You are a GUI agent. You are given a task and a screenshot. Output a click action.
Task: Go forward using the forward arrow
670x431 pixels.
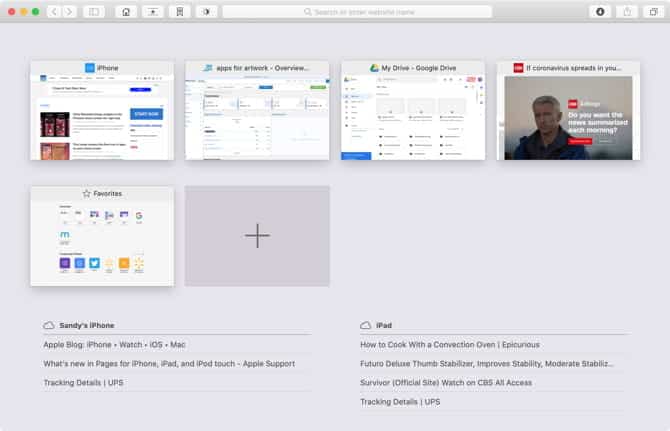(69, 12)
